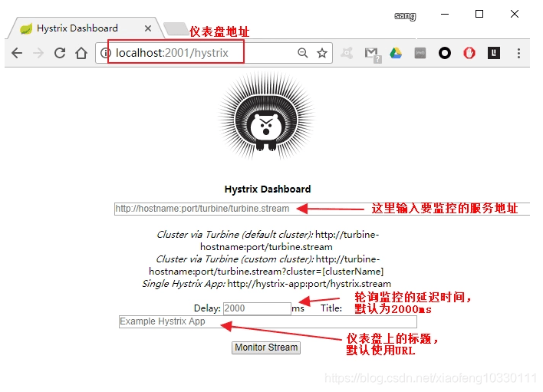The width and height of the screenshot is (543, 392).
Task: Click the Delay 2000 input field
Action: pyautogui.click(x=257, y=308)
